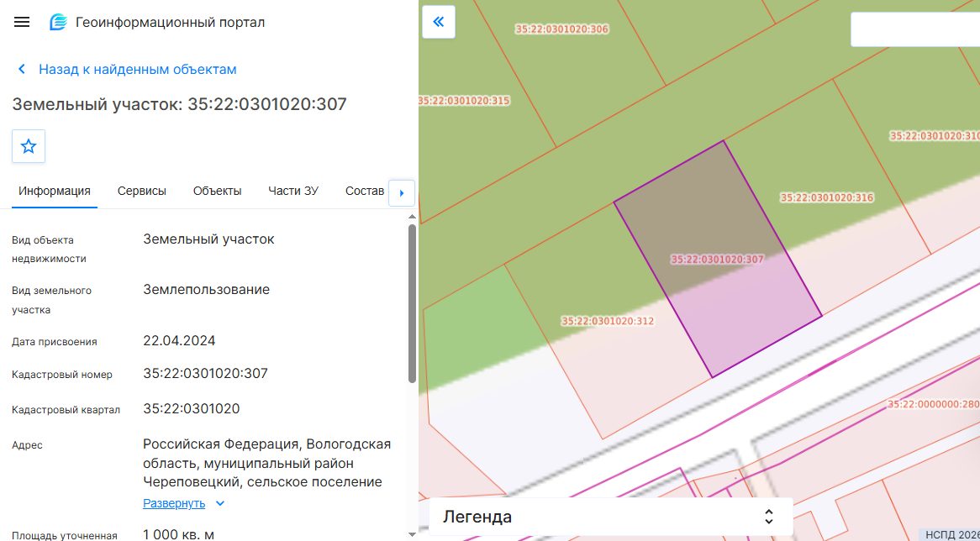Click the Вид объекта недвижимости label
Viewport: 980px width, 541px height.
50,249
